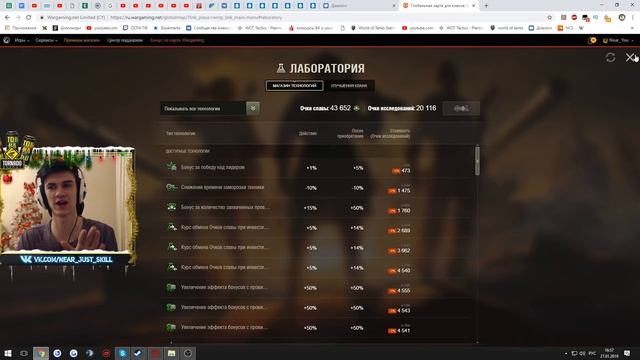Screen dimensions: 640x360
Task: Click the Тип технологии column header
Action: tap(180, 133)
